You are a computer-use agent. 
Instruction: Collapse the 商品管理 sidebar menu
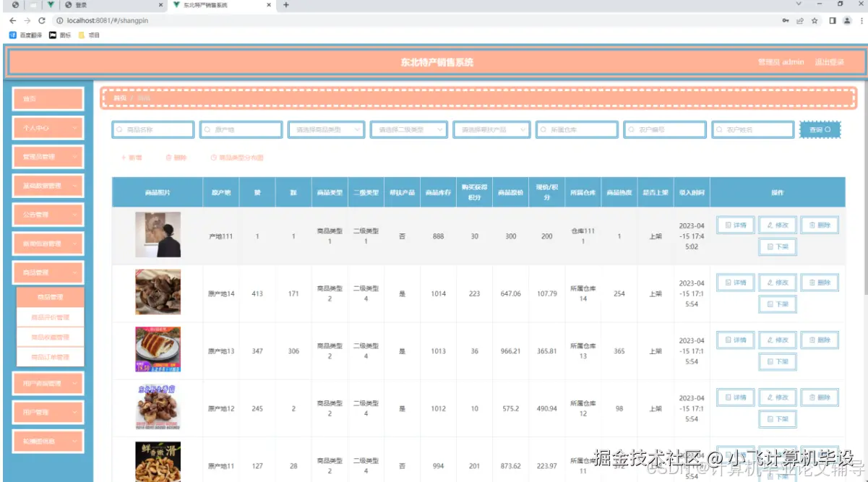tap(48, 272)
